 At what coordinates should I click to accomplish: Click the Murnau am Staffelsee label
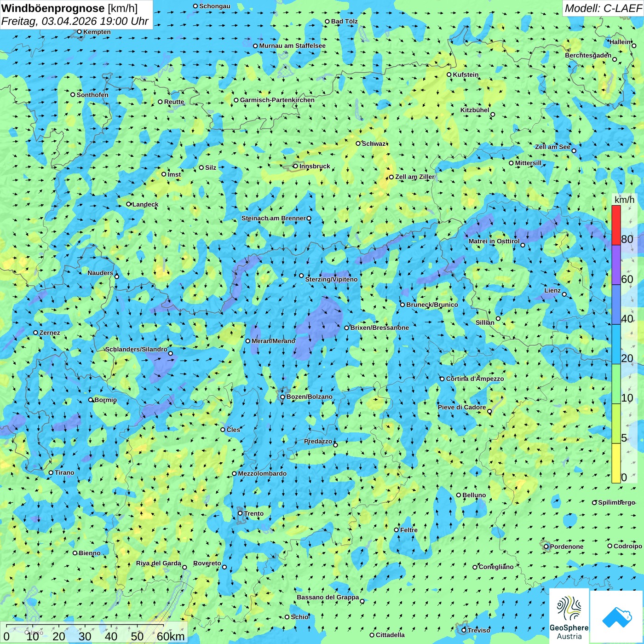[292, 46]
